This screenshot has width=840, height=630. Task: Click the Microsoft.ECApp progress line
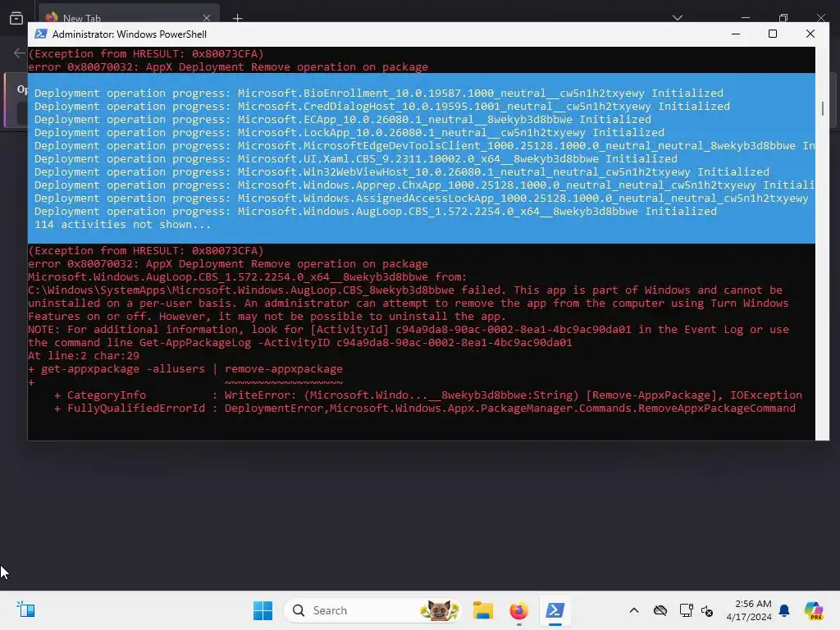[x=343, y=120]
